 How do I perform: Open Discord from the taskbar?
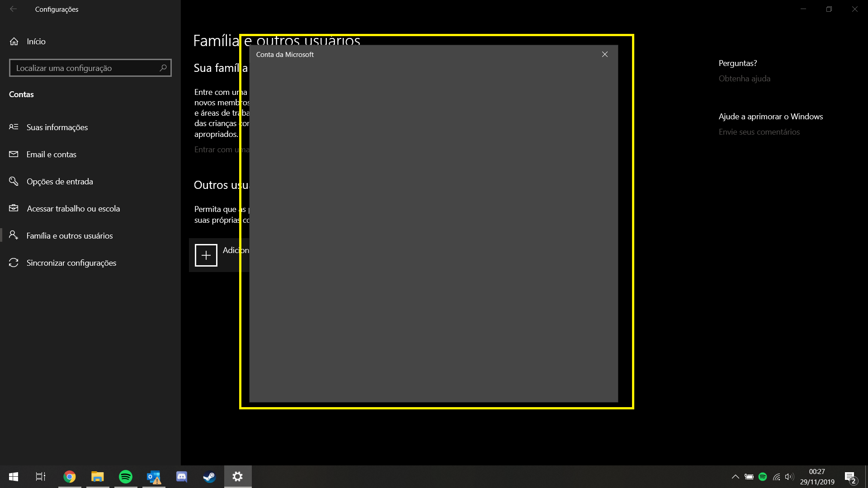click(x=181, y=477)
